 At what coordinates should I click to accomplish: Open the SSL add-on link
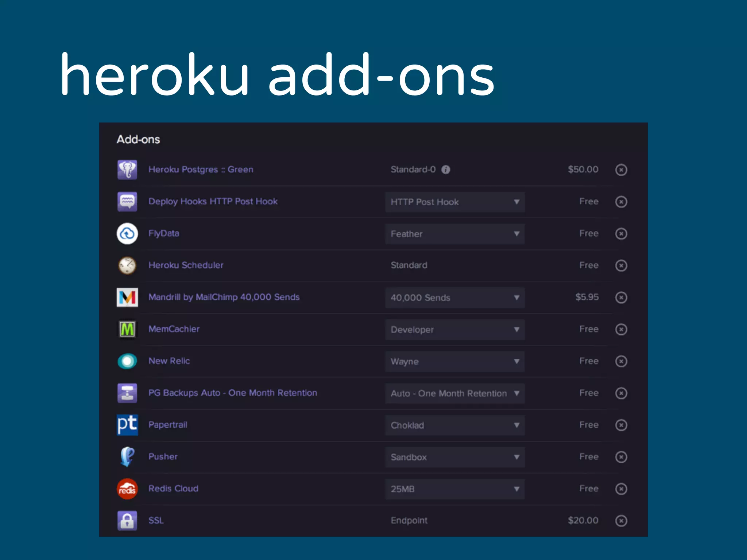(156, 520)
